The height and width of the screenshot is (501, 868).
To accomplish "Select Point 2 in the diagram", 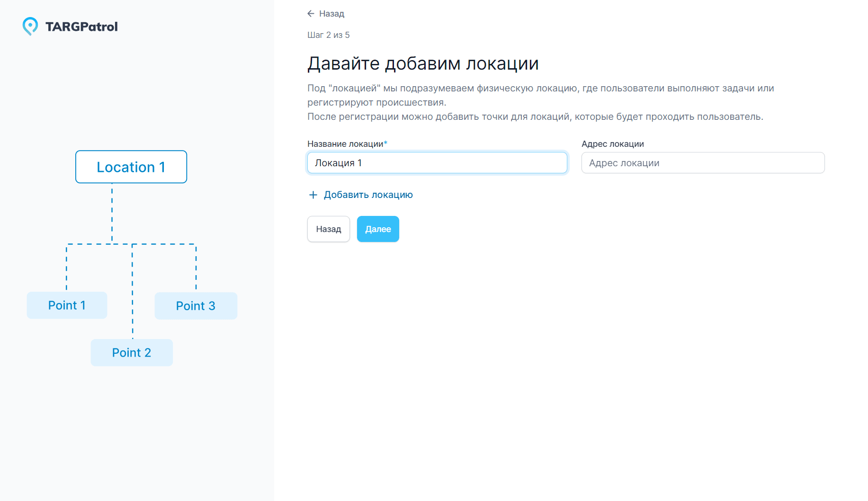I will (x=132, y=352).
